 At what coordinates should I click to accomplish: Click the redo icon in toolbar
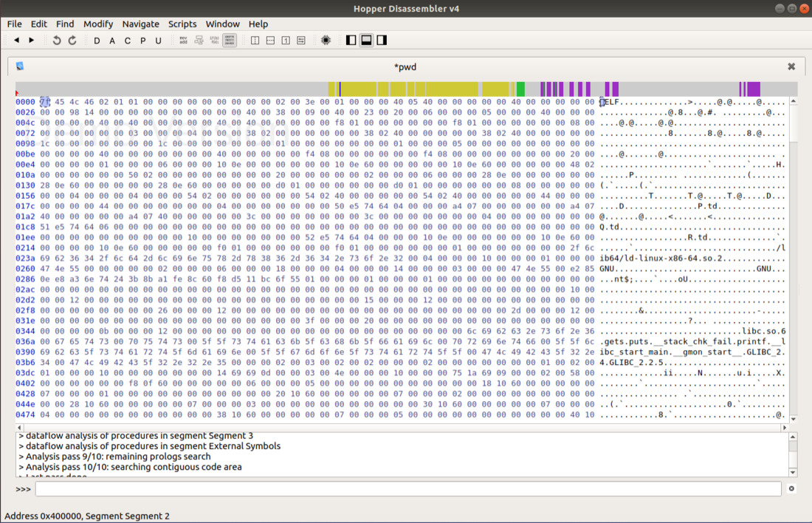[72, 40]
